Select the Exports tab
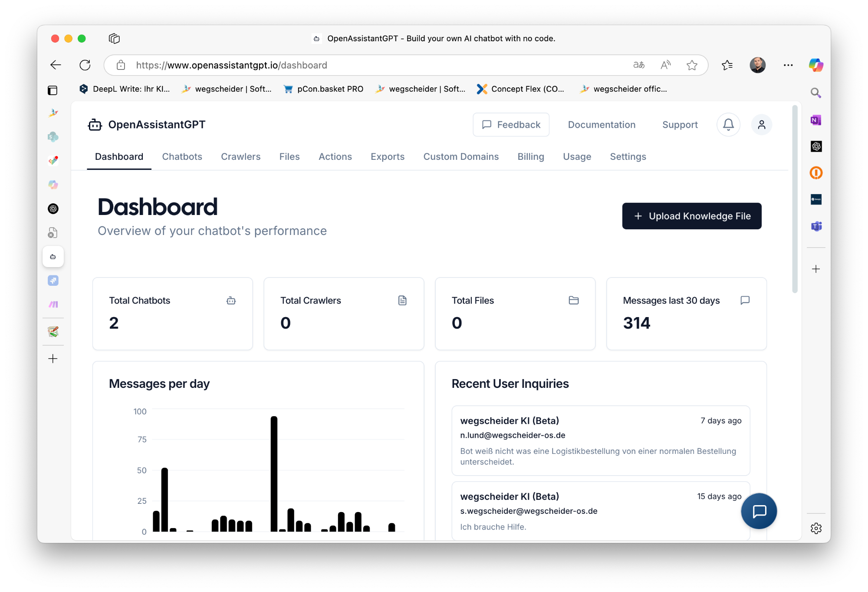 (388, 157)
